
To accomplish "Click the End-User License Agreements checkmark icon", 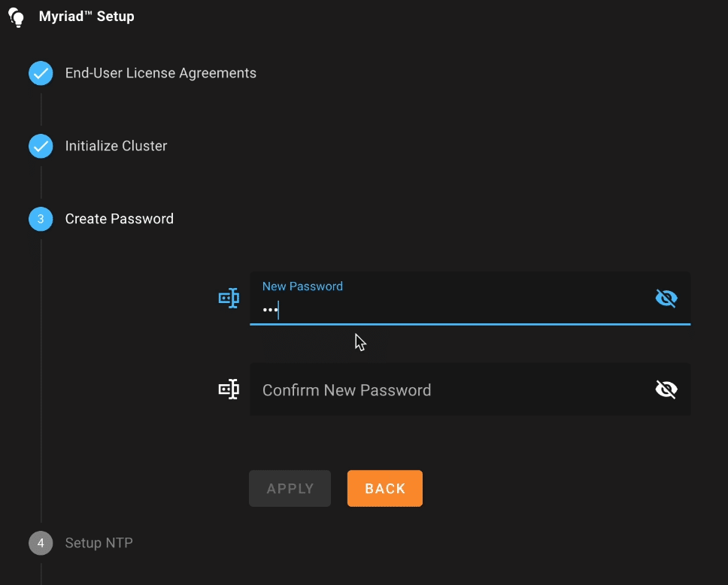I will click(x=41, y=74).
